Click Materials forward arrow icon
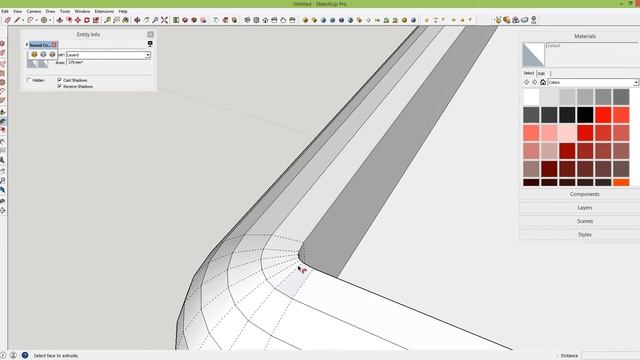Image resolution: width=640 pixels, height=360 pixels. pos(534,82)
